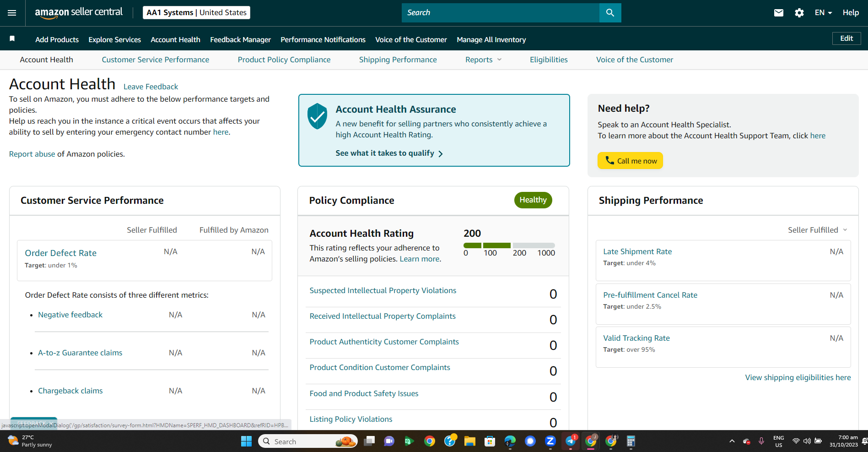
Task: Open Get Help taskbar icon
Action: pyautogui.click(x=450, y=441)
